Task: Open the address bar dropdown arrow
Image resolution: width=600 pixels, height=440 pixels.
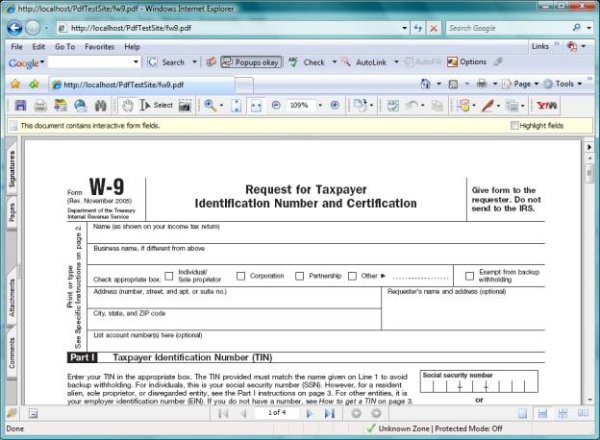Action: (x=404, y=28)
